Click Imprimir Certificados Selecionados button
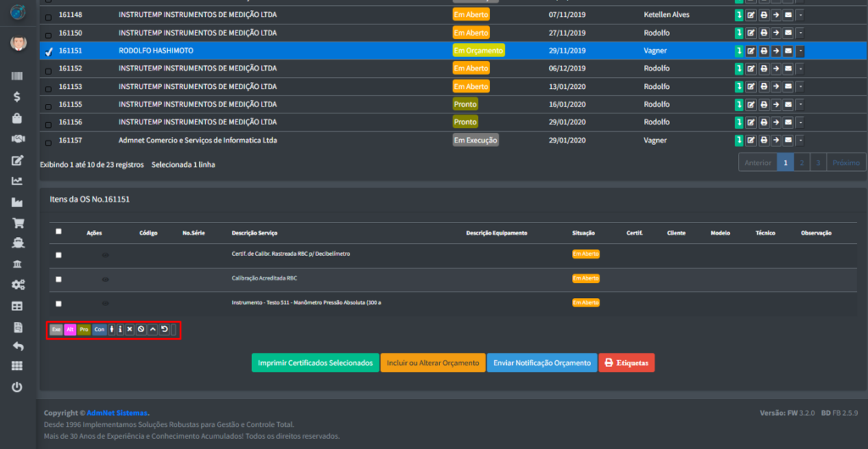 315,363
